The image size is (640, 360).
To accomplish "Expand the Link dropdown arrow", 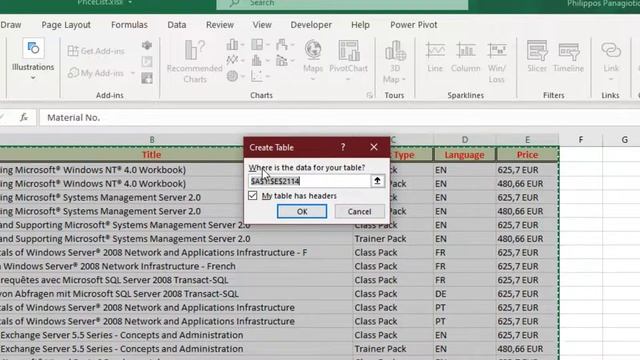I will pos(611,79).
